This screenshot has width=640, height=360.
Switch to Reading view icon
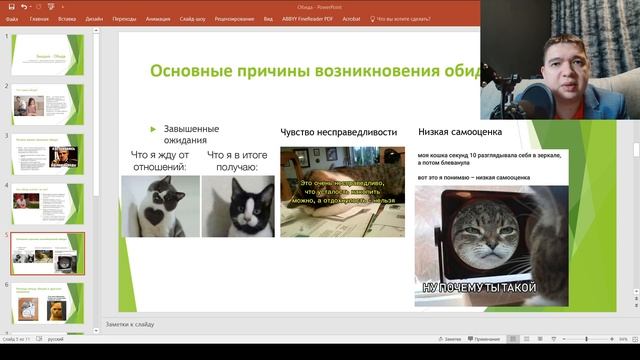click(540, 339)
